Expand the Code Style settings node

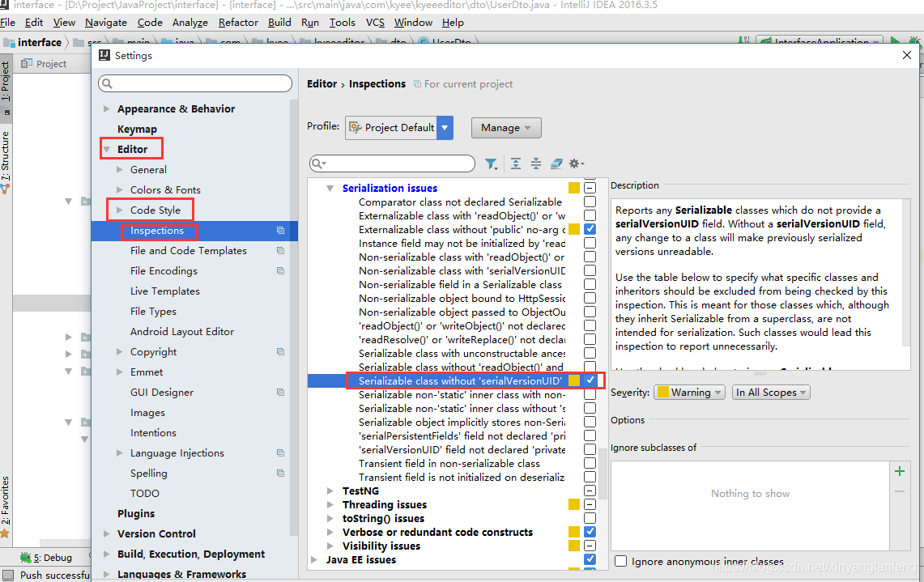pos(120,210)
